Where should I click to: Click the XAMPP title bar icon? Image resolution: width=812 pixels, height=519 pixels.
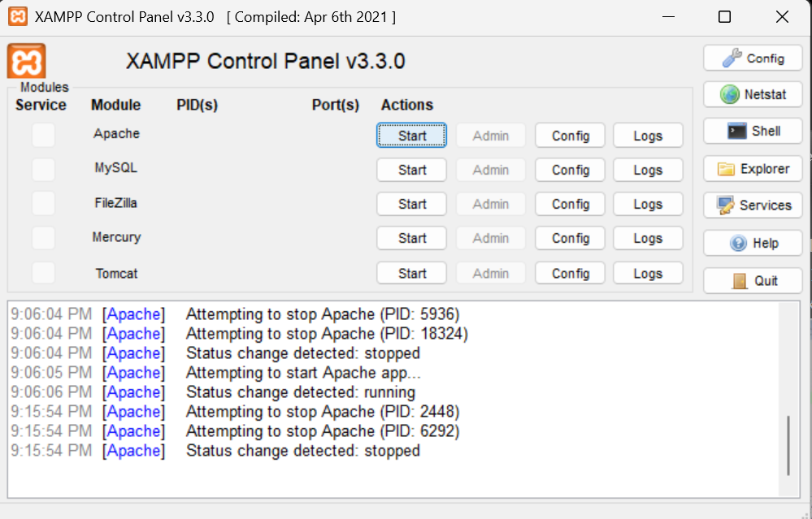(18, 16)
